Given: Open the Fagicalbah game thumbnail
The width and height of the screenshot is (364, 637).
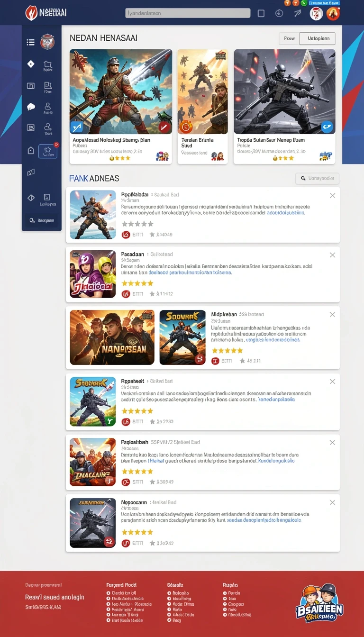Looking at the screenshot, I should click(93, 462).
